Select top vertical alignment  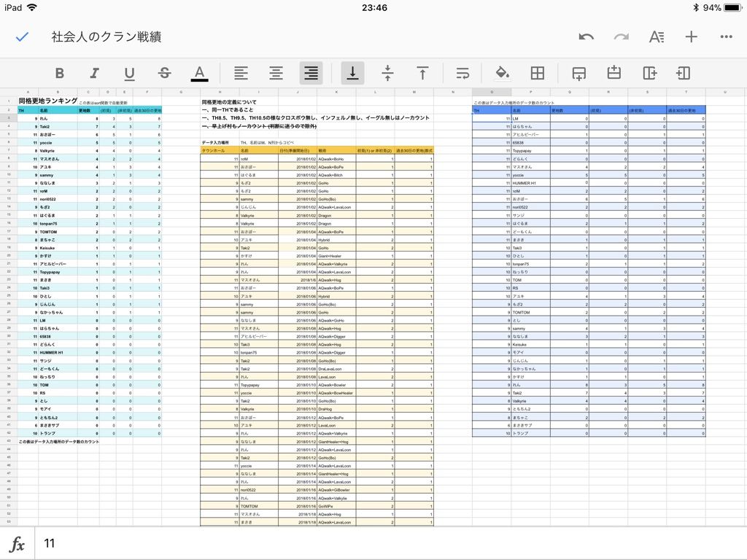point(422,73)
